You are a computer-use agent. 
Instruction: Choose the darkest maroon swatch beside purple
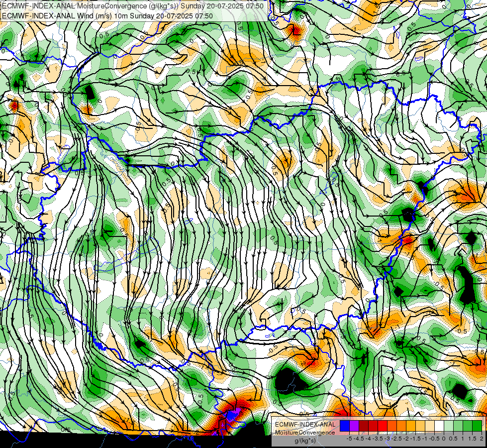(x=364, y=426)
